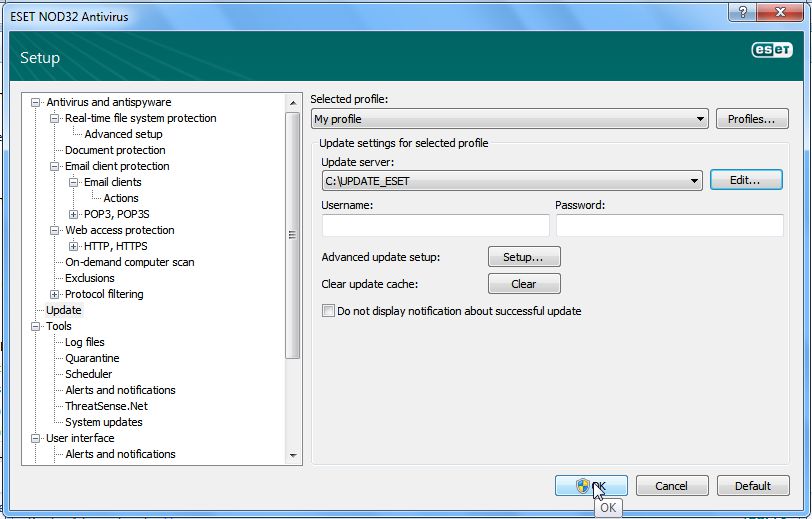Select Alerts and notifications under Tools

click(x=120, y=391)
